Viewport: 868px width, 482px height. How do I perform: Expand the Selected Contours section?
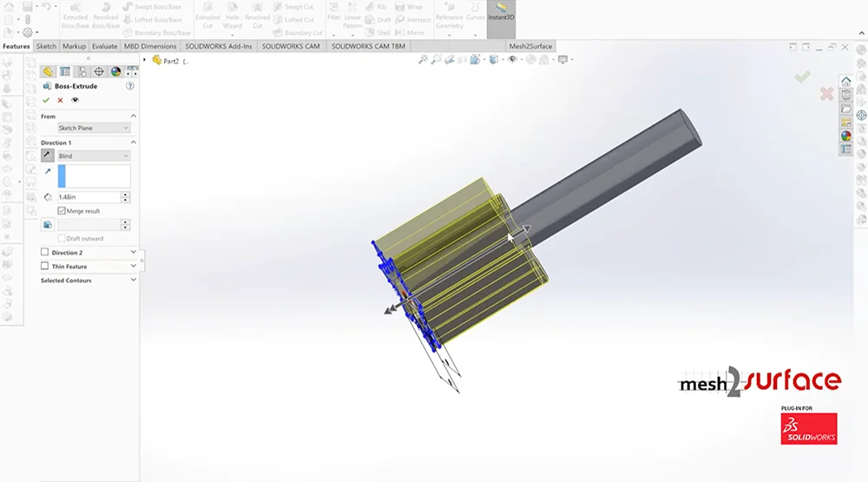(x=134, y=281)
